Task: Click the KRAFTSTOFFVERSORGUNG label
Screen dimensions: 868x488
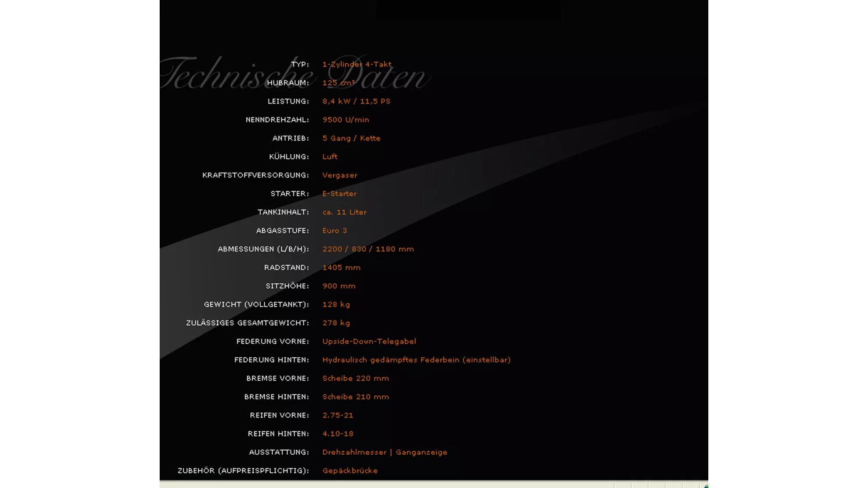Action: click(x=255, y=175)
